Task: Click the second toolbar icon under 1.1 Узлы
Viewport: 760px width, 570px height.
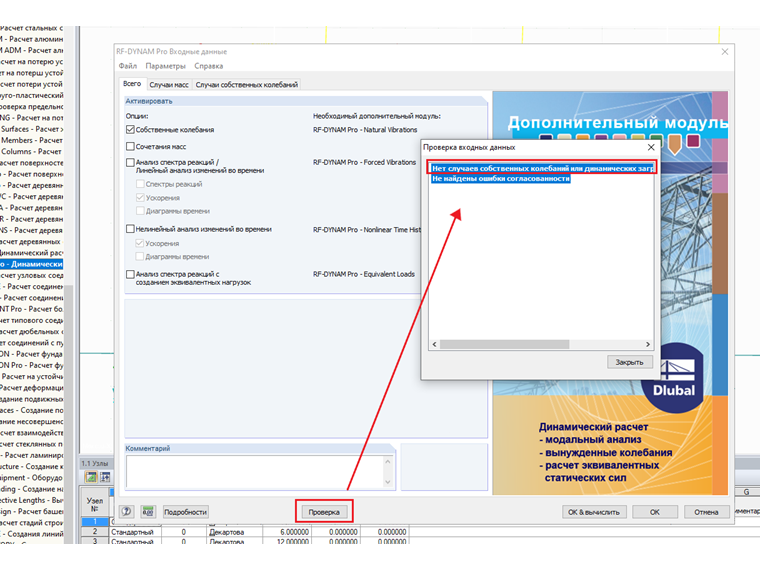Action: click(x=105, y=477)
